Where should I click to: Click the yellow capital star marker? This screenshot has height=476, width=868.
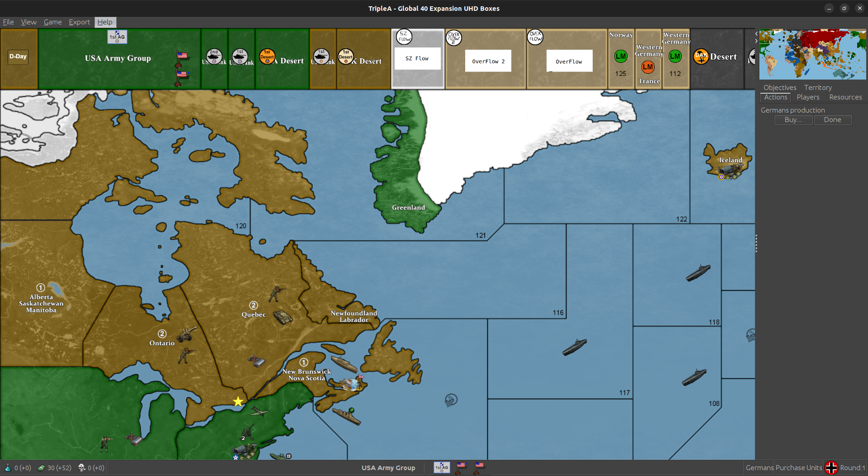[x=238, y=401]
